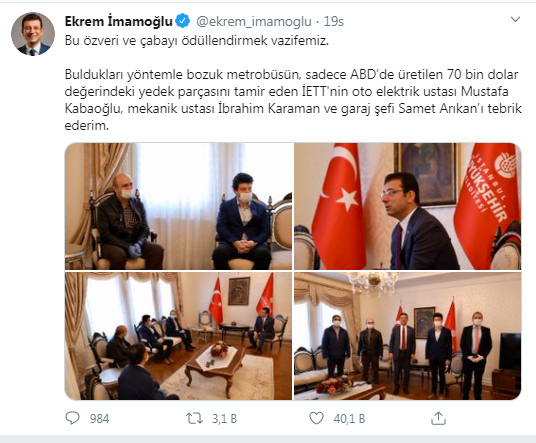Open the Ekrem İmamoğlu display name
This screenshot has width=536, height=443.
click(x=119, y=22)
